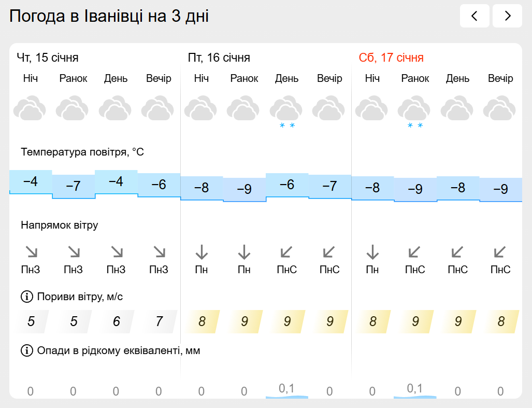Viewport: 532px width, 408px height.
Task: Click Saturday night wind gust value 8
Action: click(372, 321)
